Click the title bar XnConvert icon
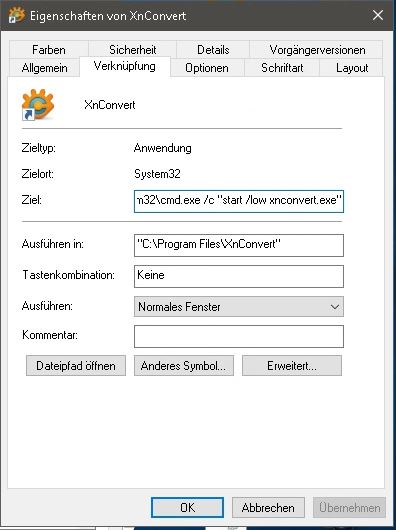 (x=16, y=15)
